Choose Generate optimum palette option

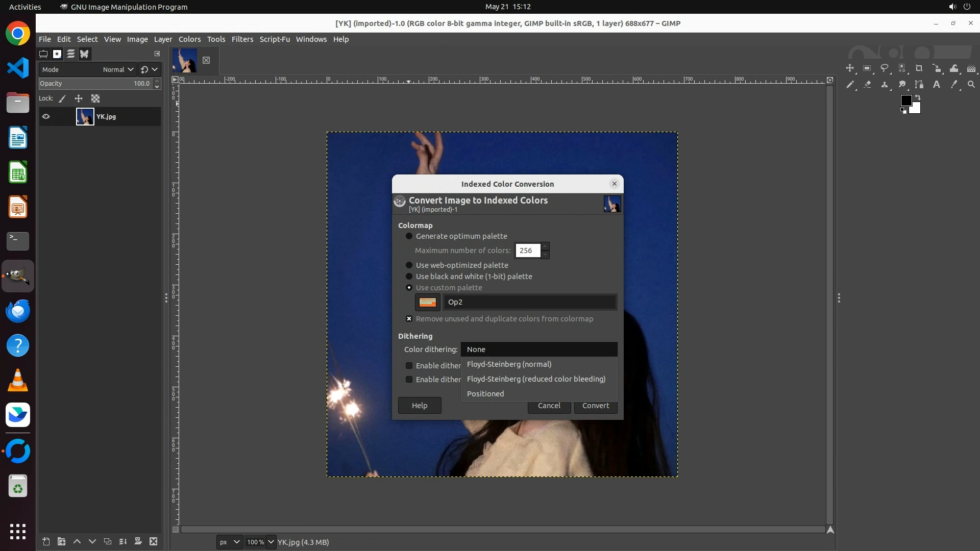tap(409, 236)
